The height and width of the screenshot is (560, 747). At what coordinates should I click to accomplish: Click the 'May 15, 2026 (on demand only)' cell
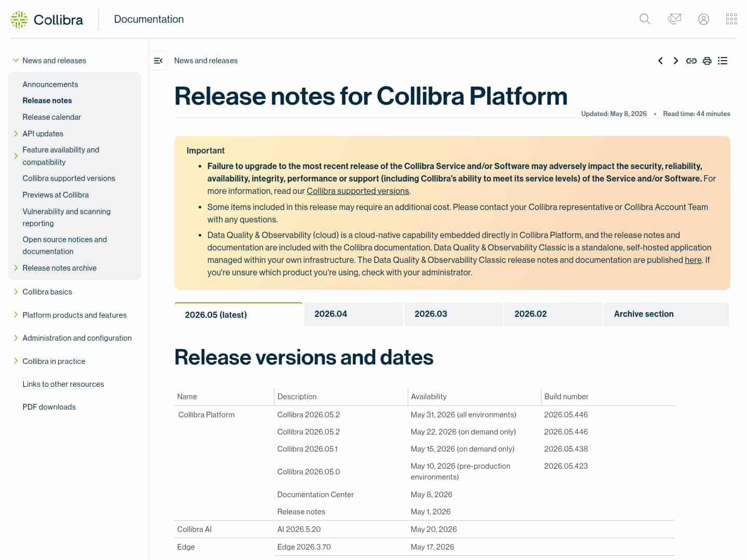463,449
